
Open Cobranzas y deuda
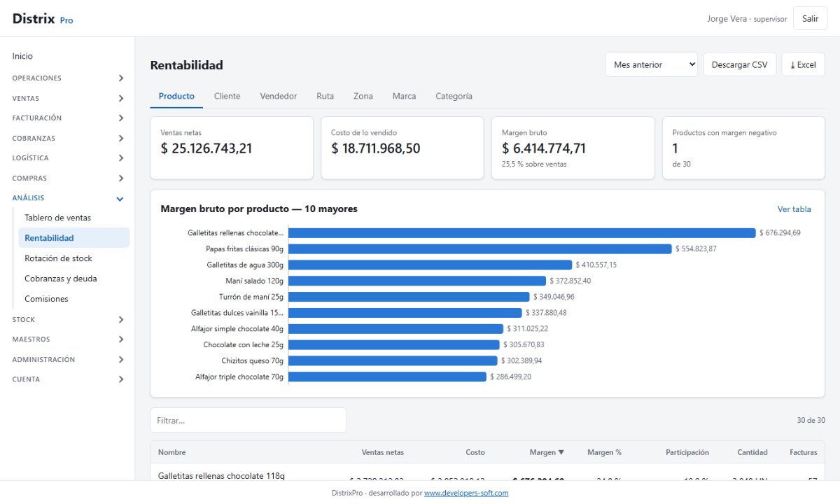coord(74,279)
